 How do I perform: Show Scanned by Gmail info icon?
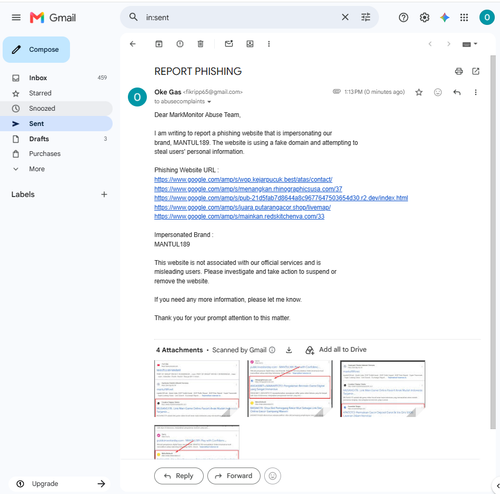click(272, 350)
